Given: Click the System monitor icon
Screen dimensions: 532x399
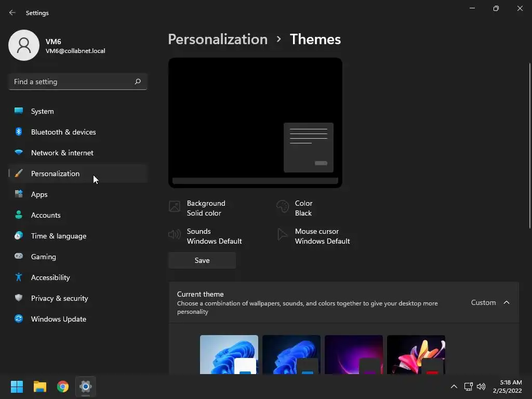Looking at the screenshot, I should pyautogui.click(x=19, y=111).
